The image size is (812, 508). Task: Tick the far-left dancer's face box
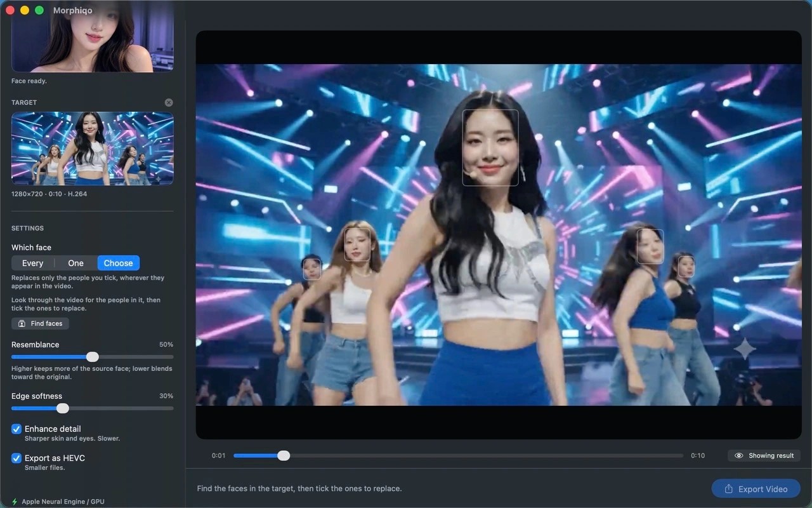click(x=311, y=269)
